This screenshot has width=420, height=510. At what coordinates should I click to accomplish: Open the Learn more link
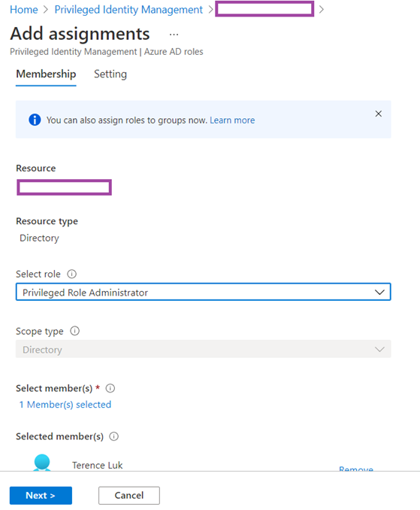(232, 120)
